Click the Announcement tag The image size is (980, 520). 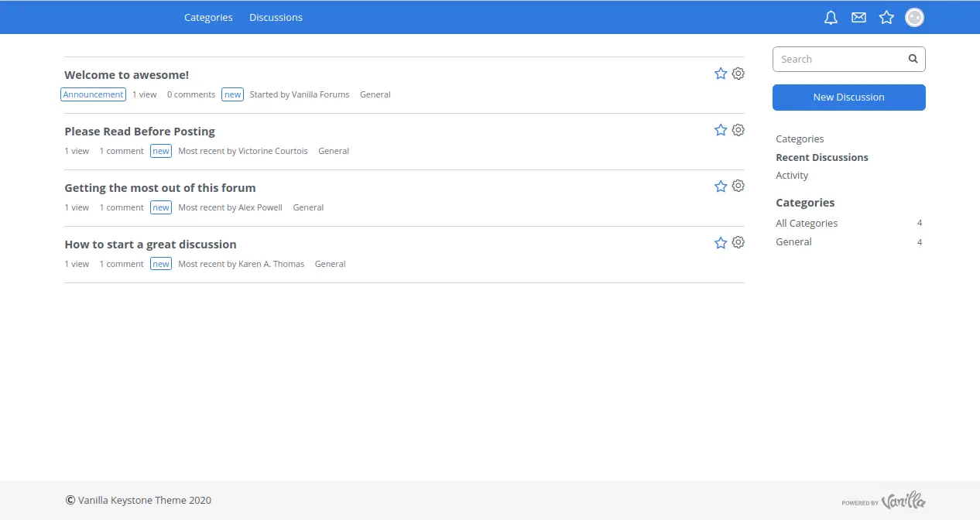[x=93, y=94]
